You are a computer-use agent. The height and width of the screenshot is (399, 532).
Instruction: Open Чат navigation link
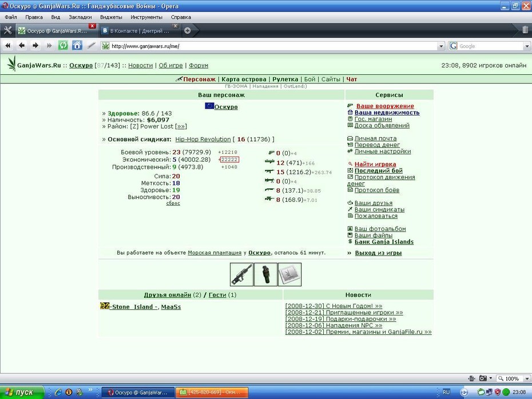click(x=351, y=79)
